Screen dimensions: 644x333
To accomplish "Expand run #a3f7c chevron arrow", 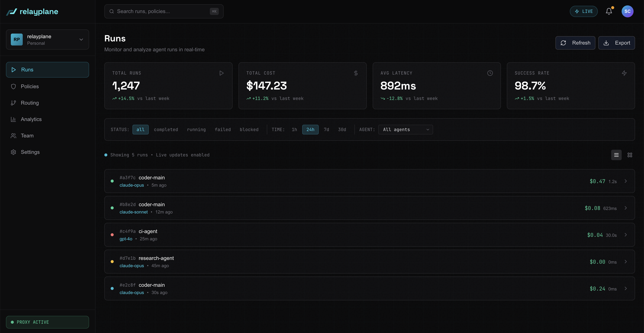I will pyautogui.click(x=626, y=181).
